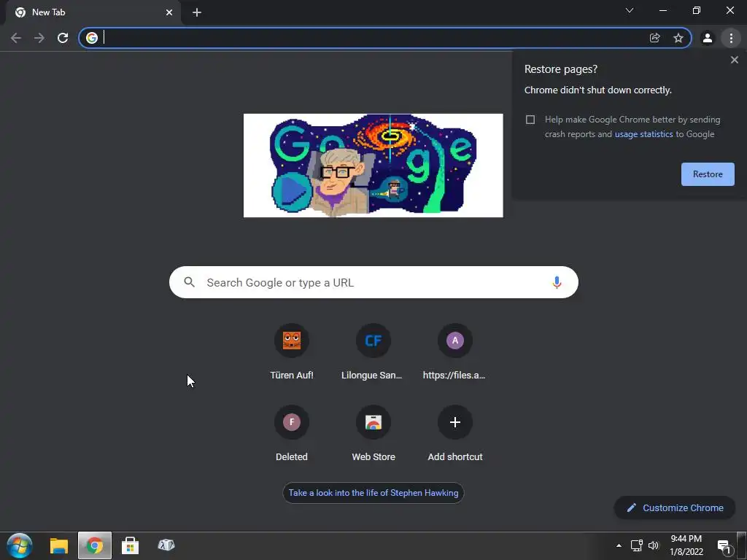Open the Chrome three-dot menu
The height and width of the screenshot is (560, 747).
[731, 38]
